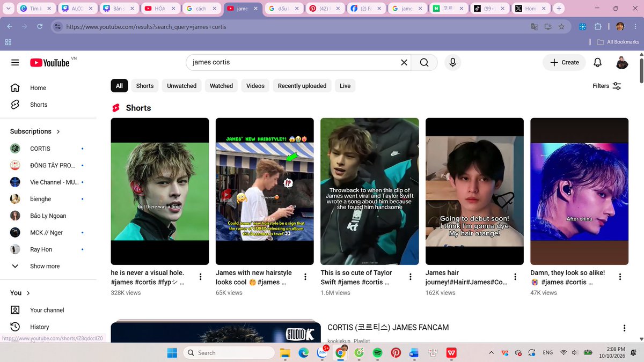Switch to the TikTok browser tab
Image resolution: width=644 pixels, height=362 pixels.
[488, 9]
